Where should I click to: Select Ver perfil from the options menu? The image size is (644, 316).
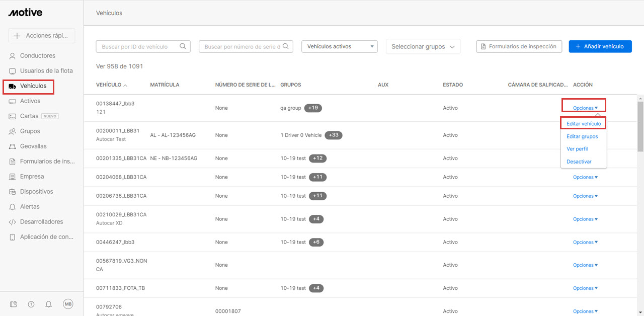(x=577, y=149)
